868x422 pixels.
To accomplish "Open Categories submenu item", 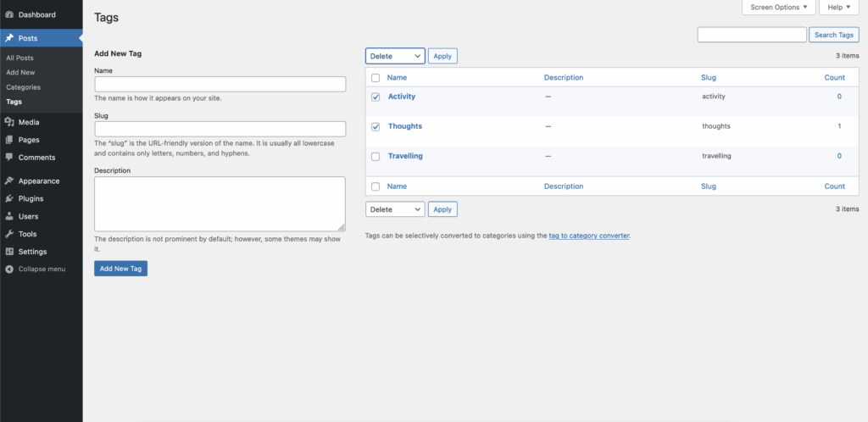I will pyautogui.click(x=23, y=87).
